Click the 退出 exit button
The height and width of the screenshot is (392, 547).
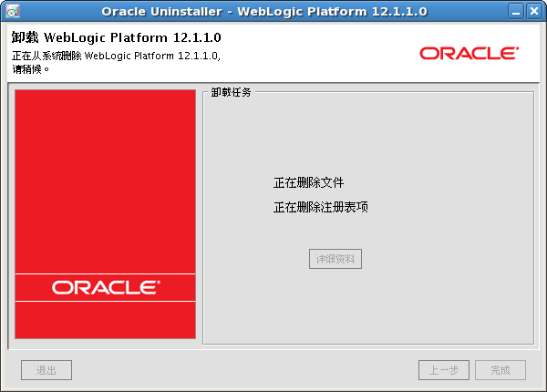click(46, 370)
